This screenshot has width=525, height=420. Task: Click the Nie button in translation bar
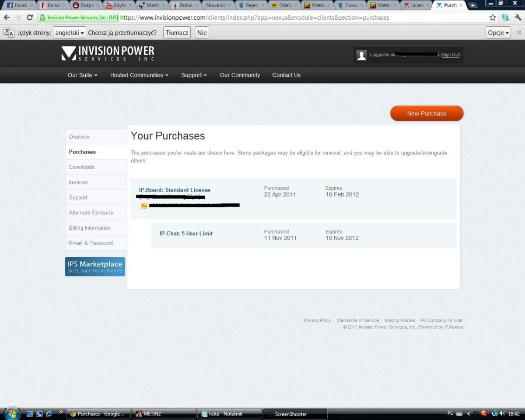[x=202, y=33]
